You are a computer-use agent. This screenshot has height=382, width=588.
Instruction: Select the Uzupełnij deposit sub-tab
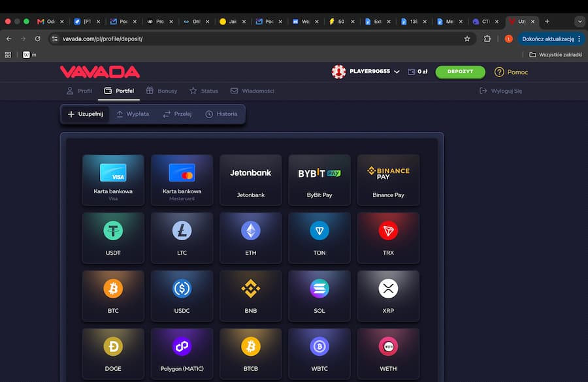point(85,114)
